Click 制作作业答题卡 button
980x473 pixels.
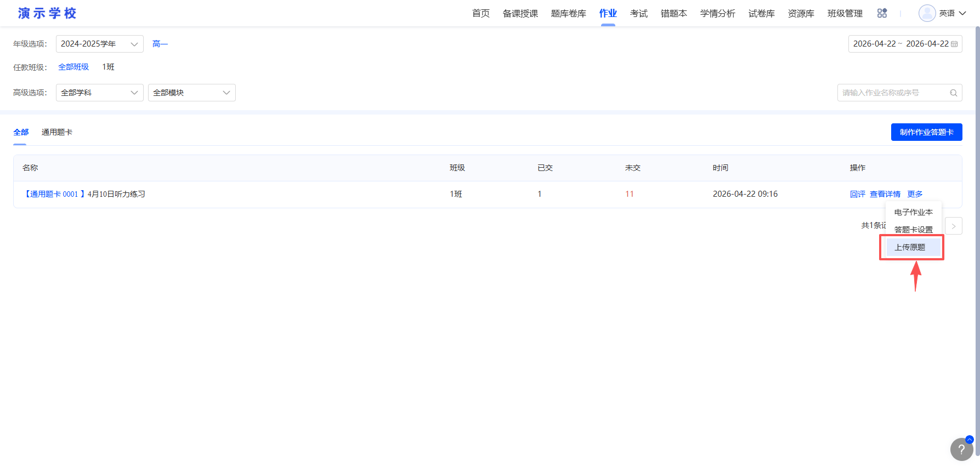(927, 132)
